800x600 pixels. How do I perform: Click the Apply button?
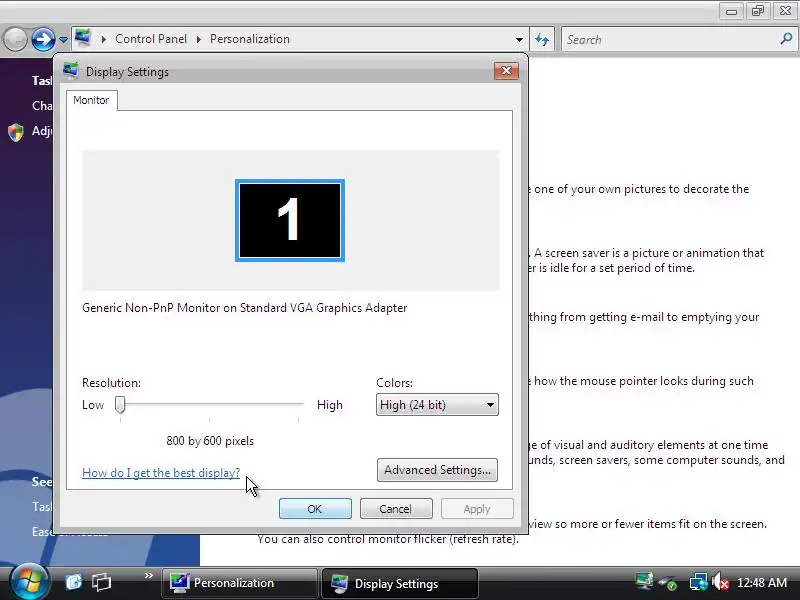(x=477, y=509)
